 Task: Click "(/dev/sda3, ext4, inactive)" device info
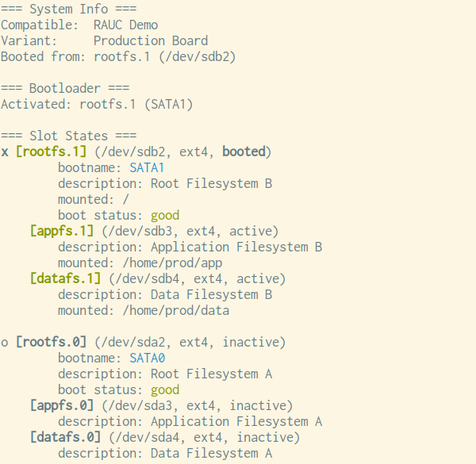[x=198, y=406]
